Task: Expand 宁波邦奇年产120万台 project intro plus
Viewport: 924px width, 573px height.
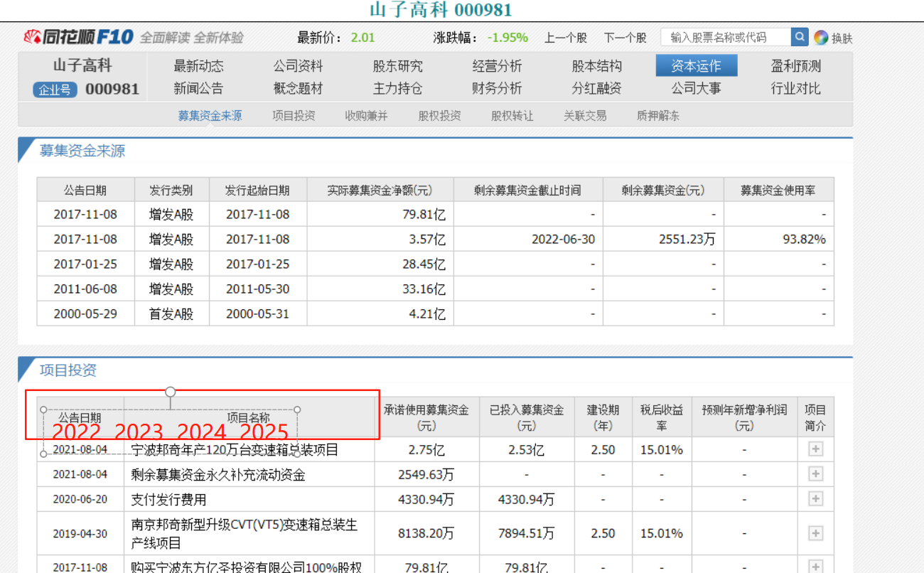Action: (815, 449)
